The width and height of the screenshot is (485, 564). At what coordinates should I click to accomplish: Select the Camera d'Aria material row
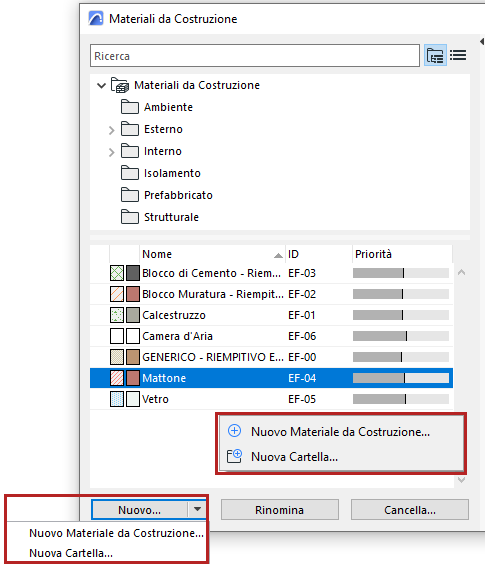(271, 336)
